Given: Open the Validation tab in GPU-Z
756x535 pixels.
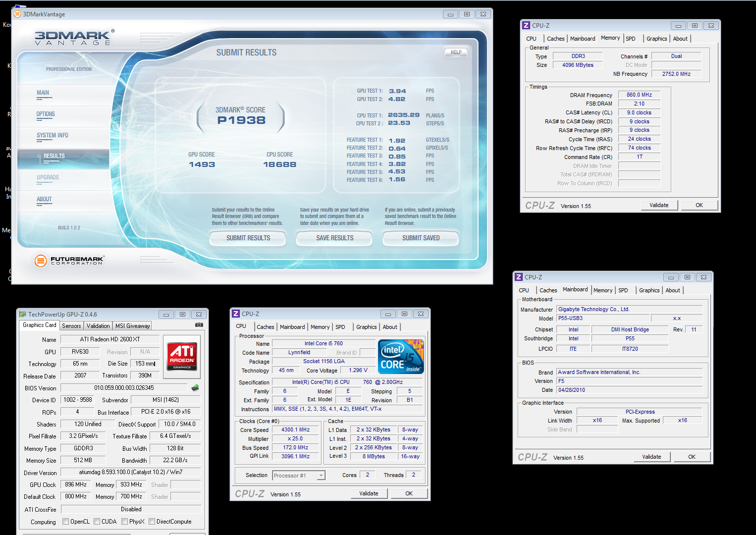Looking at the screenshot, I should click(x=98, y=326).
